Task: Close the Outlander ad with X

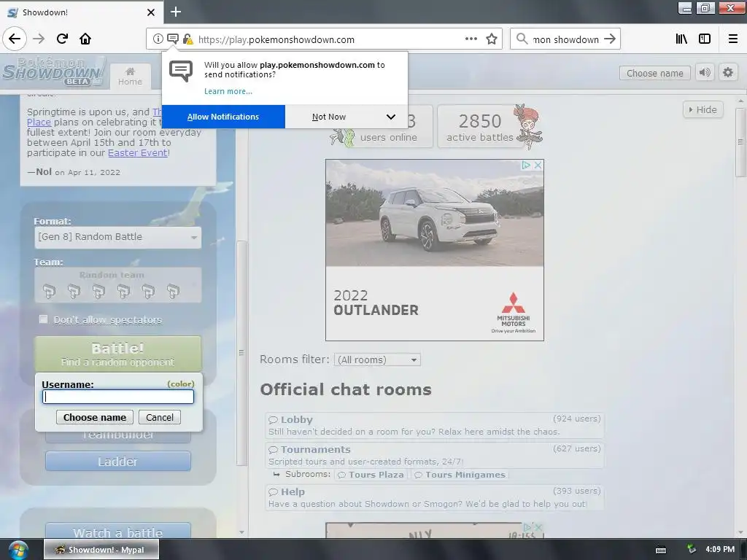Action: (x=538, y=166)
